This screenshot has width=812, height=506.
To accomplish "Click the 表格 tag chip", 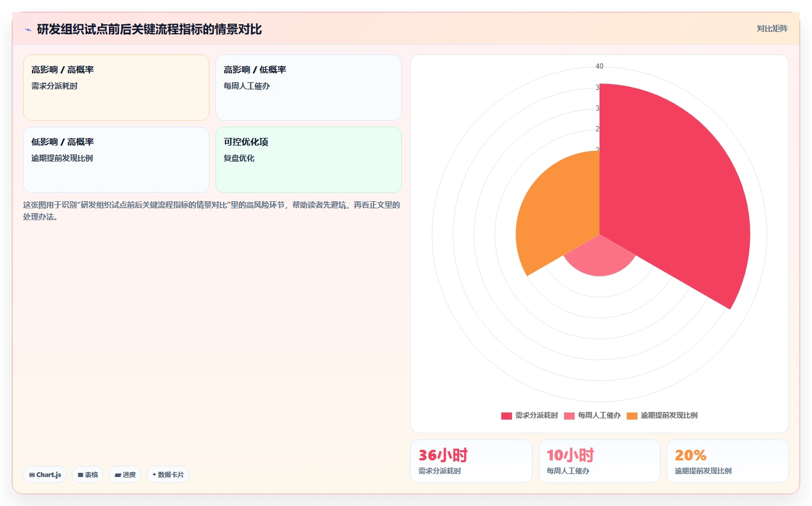I will (x=88, y=475).
